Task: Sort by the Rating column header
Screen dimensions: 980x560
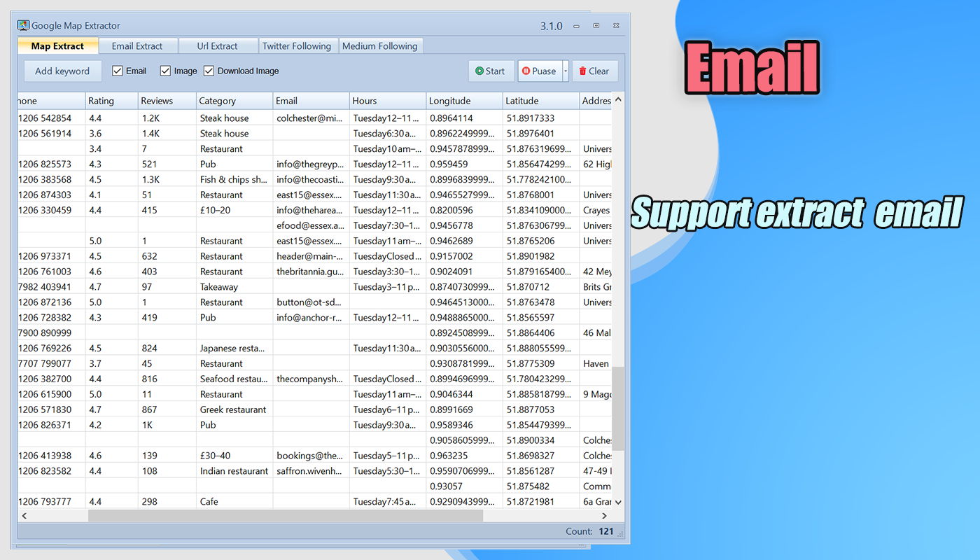Action: (x=111, y=101)
